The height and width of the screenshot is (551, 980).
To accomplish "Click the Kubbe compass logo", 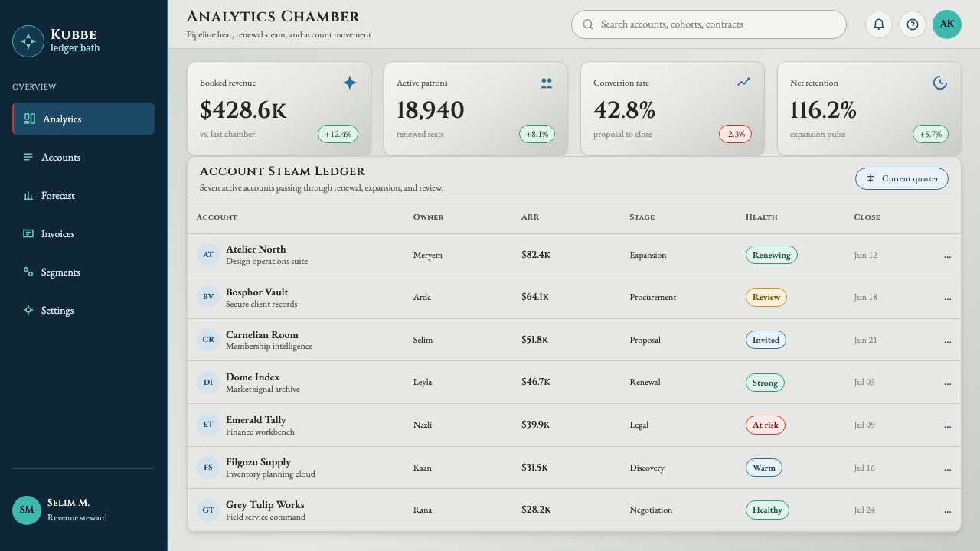I will point(28,41).
